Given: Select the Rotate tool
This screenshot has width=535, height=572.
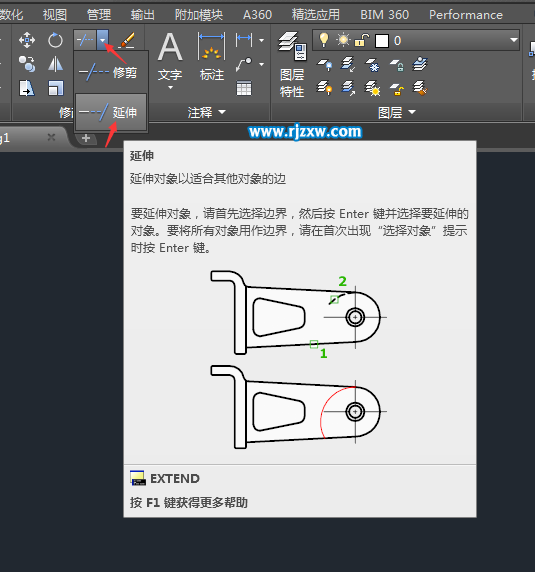Looking at the screenshot, I should click(55, 40).
